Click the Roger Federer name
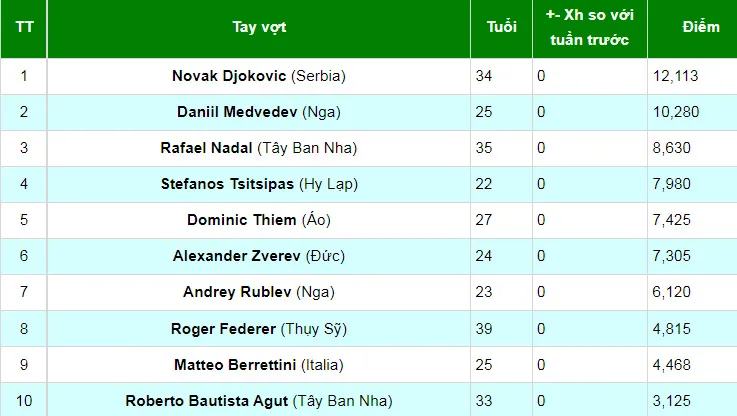This screenshot has width=737, height=416. pyautogui.click(x=223, y=329)
